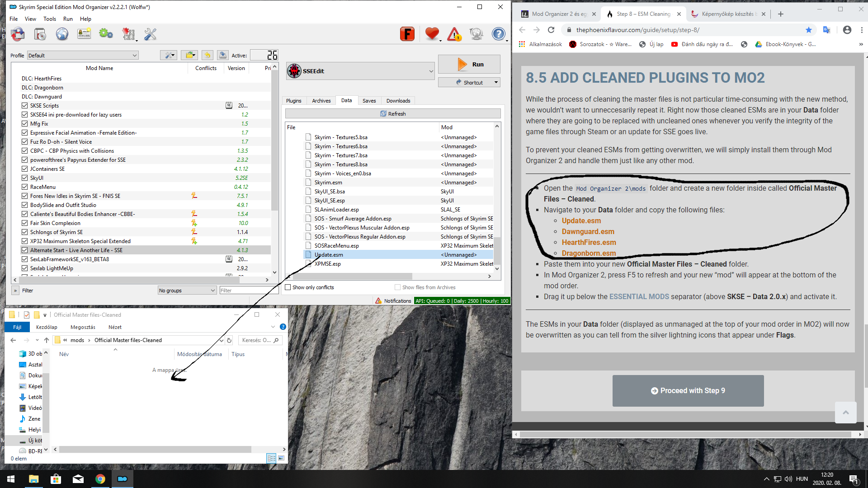Switch File Explorer to details view icon
The width and height of the screenshot is (868, 488).
[x=271, y=458]
